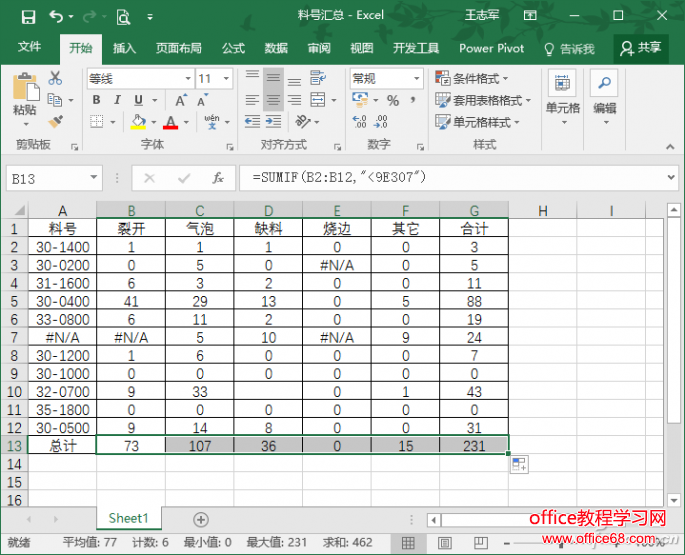Screen dimensions: 685x555
Task: Click the Quick Analysis icon below table
Action: pyautogui.click(x=520, y=464)
